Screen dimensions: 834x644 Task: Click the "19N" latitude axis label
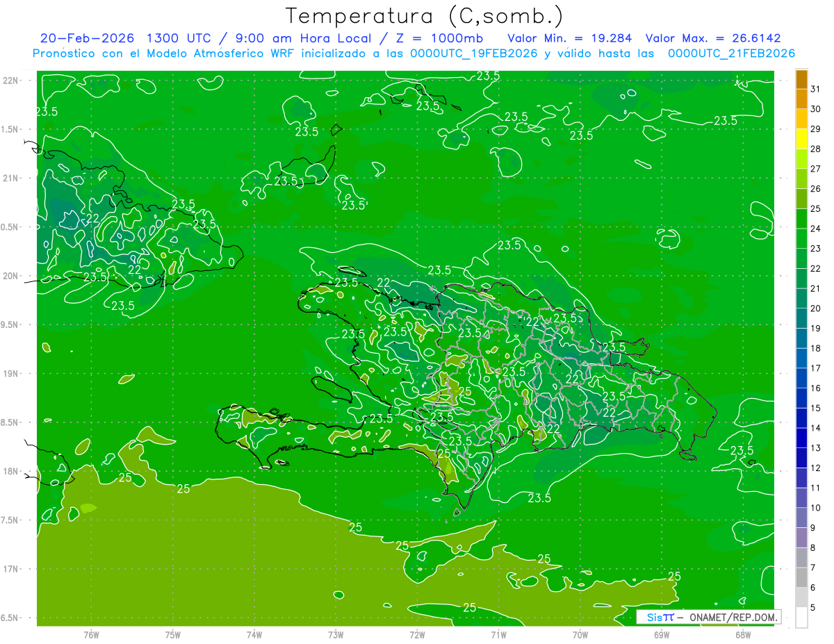pos(11,374)
